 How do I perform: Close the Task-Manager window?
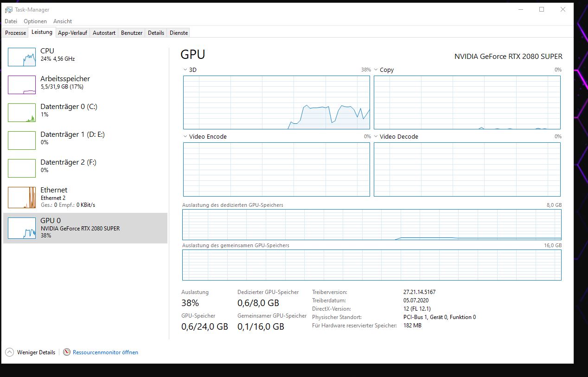[563, 10]
